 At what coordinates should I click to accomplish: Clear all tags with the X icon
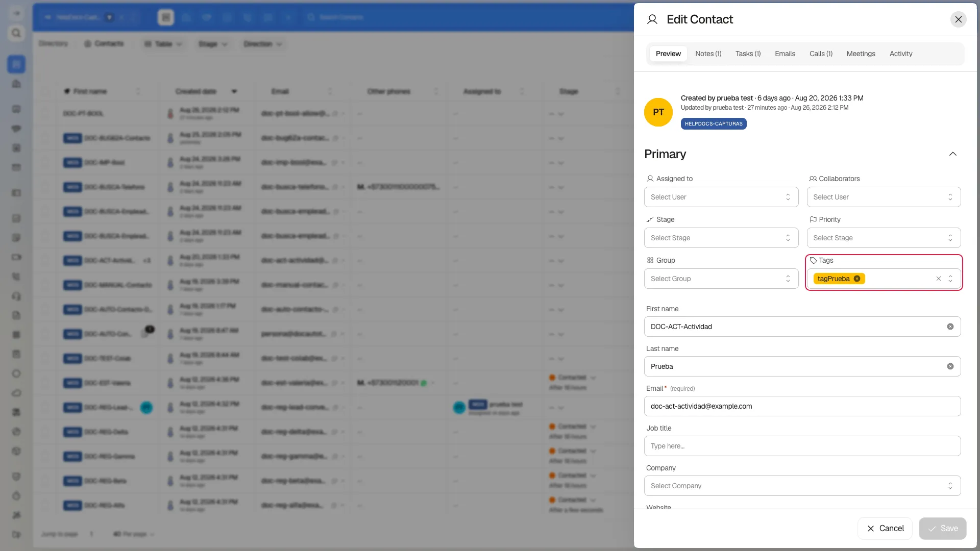[938, 279]
